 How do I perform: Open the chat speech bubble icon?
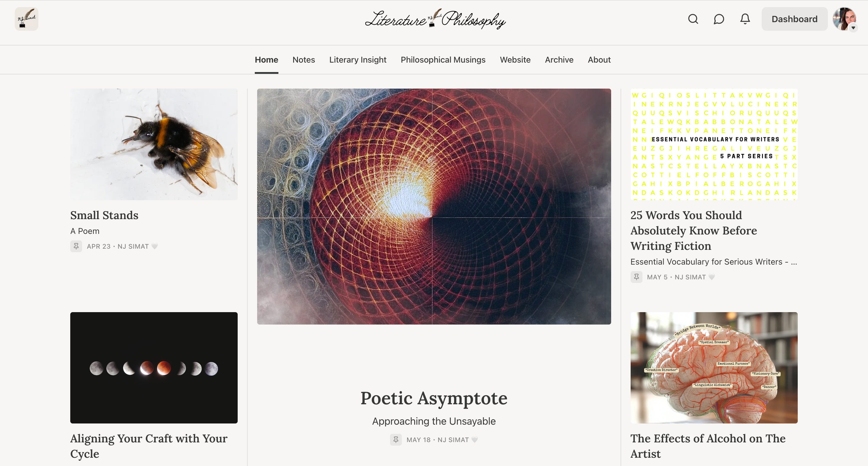click(719, 19)
